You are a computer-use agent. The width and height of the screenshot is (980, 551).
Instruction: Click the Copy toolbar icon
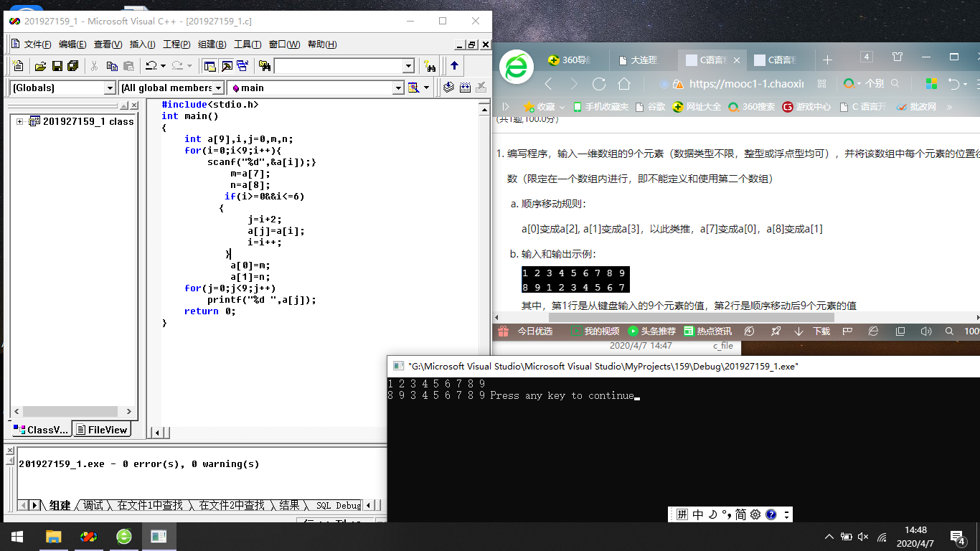pos(111,66)
